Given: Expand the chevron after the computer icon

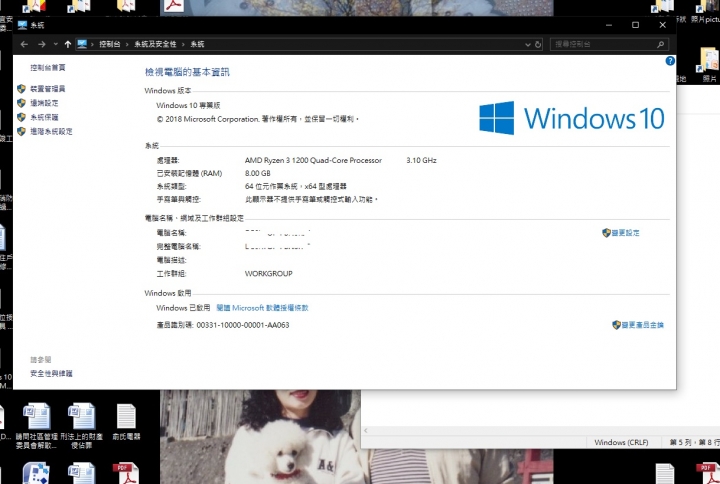Looking at the screenshot, I should point(92,44).
